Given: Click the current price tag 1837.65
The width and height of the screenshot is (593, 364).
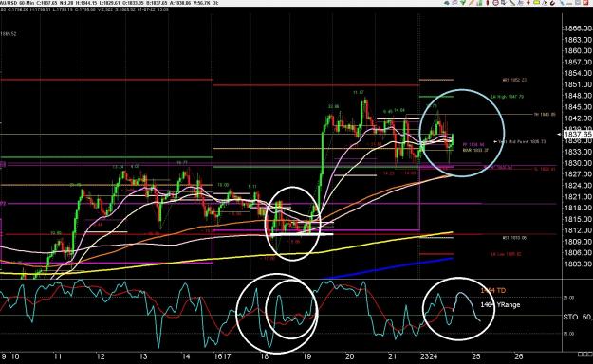Looking at the screenshot, I should (x=578, y=135).
